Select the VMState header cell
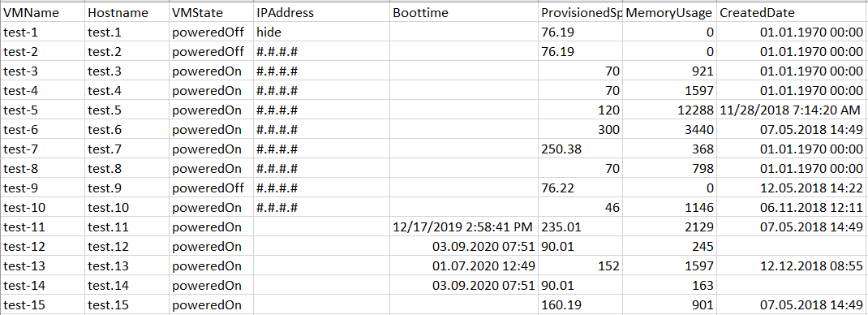Viewport: 868px width, 315px height. pos(212,13)
